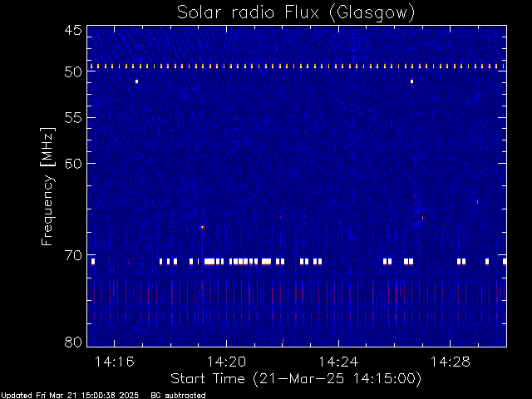
Task: Click the 45 frequency tick label
Action: pyautogui.click(x=73, y=30)
